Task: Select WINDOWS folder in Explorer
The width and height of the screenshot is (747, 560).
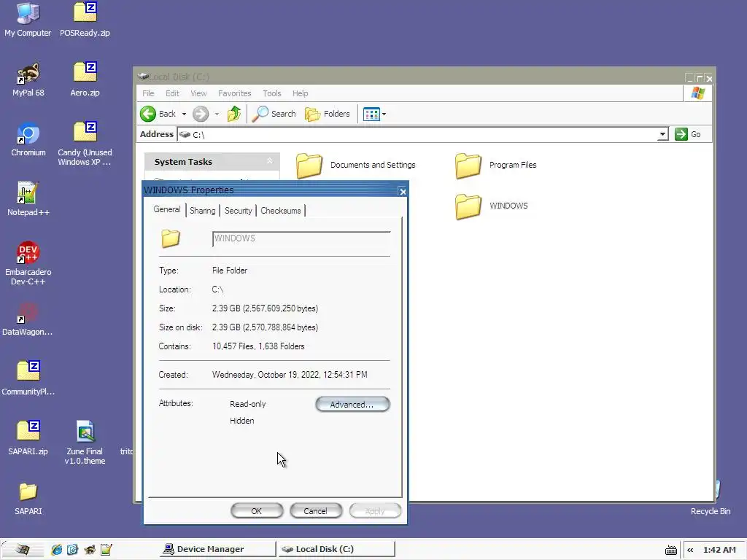Action: click(492, 206)
